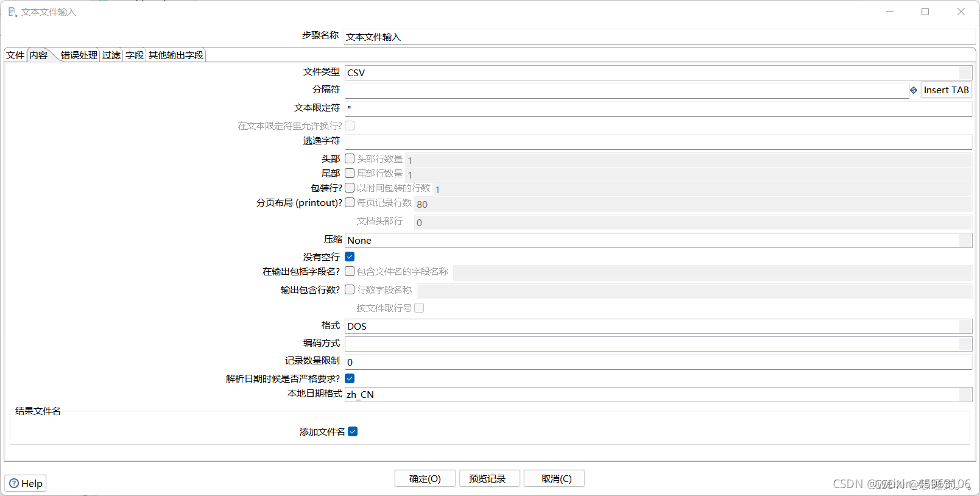Uncheck the 没有空行 checkbox

(350, 257)
